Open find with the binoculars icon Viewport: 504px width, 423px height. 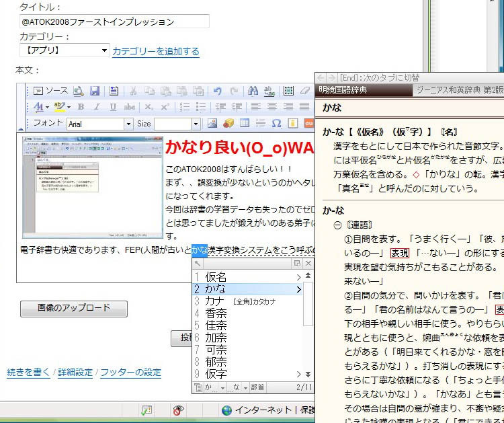coord(253,91)
